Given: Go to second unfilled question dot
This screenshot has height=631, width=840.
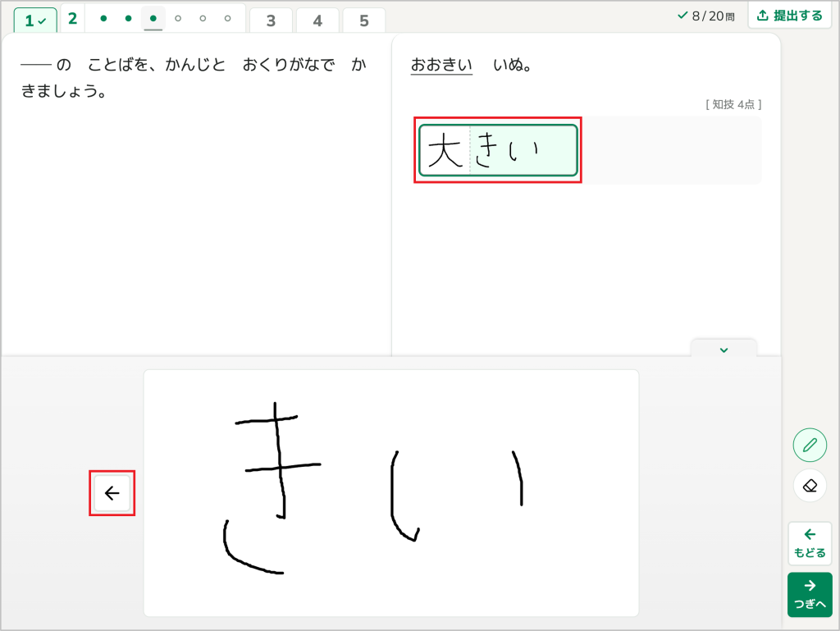Looking at the screenshot, I should click(x=203, y=18).
